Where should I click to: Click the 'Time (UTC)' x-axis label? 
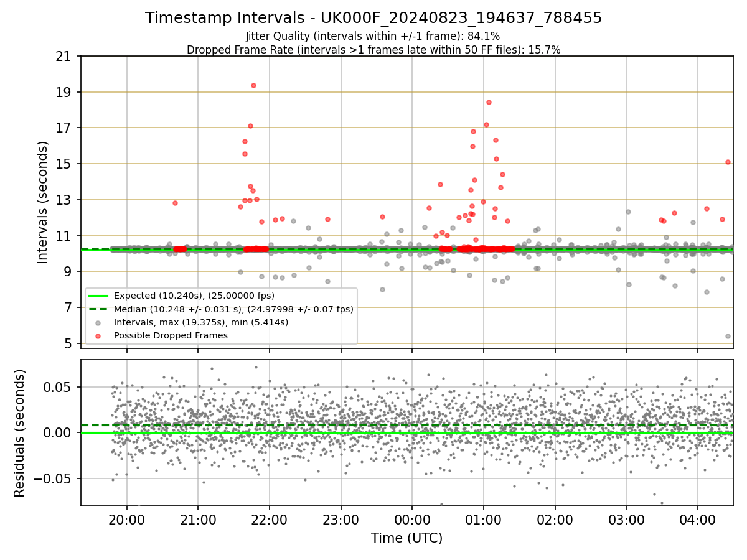click(x=406, y=538)
